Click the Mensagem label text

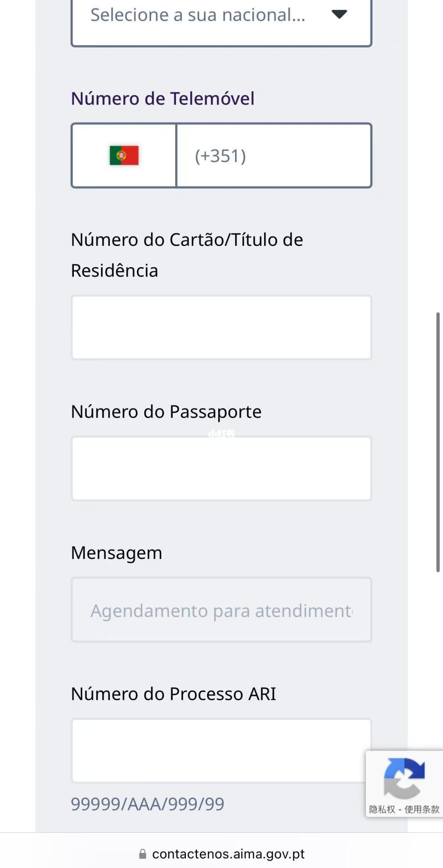116,553
